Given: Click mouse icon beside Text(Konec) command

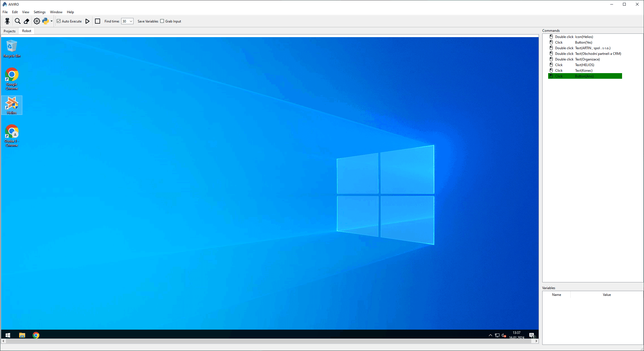Looking at the screenshot, I should tap(551, 70).
